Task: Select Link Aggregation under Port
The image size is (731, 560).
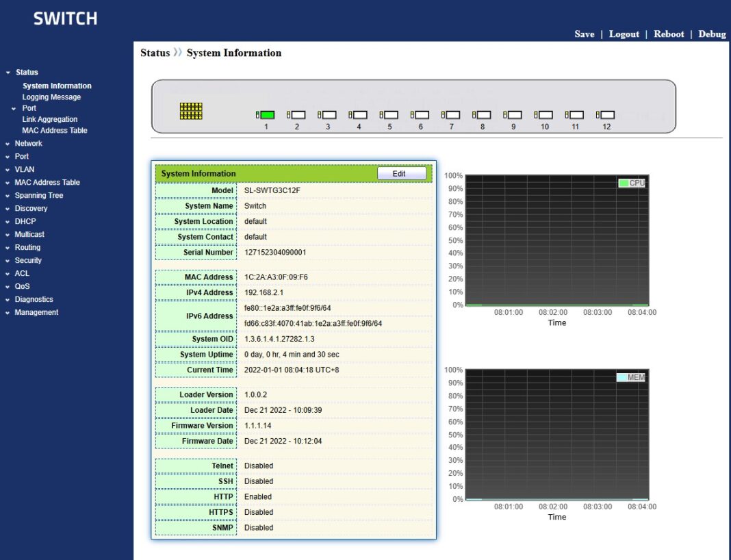Action: (51, 118)
